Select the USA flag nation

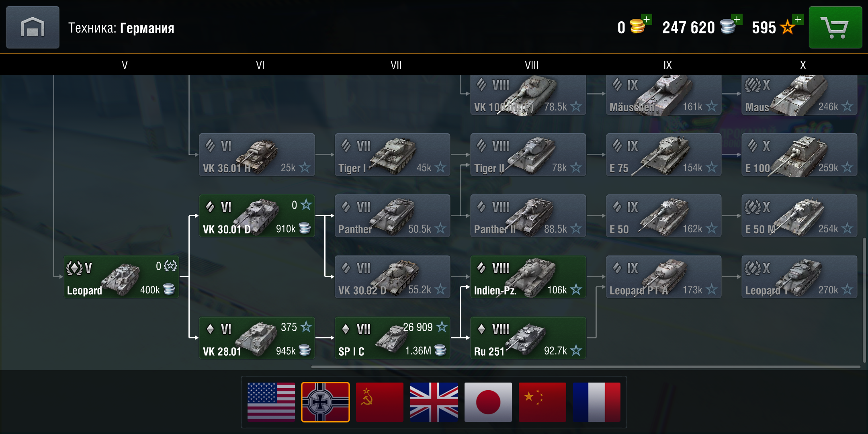click(x=271, y=402)
